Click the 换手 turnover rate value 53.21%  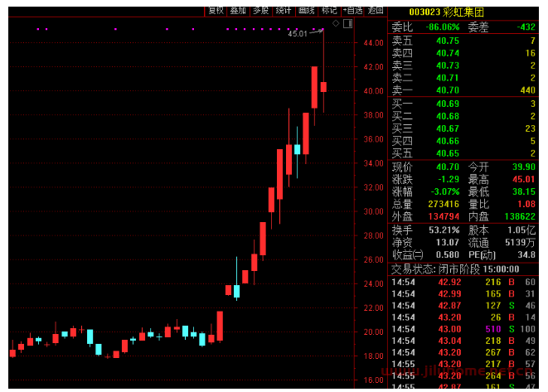(443, 230)
